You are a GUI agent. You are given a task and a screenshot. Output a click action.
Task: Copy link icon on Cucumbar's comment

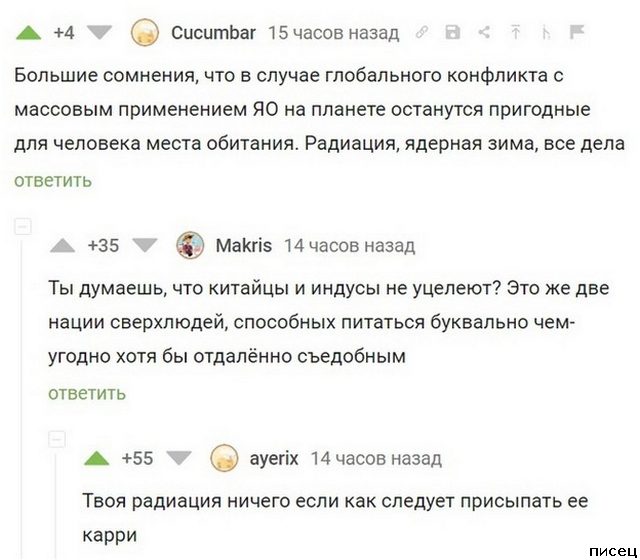pos(422,33)
